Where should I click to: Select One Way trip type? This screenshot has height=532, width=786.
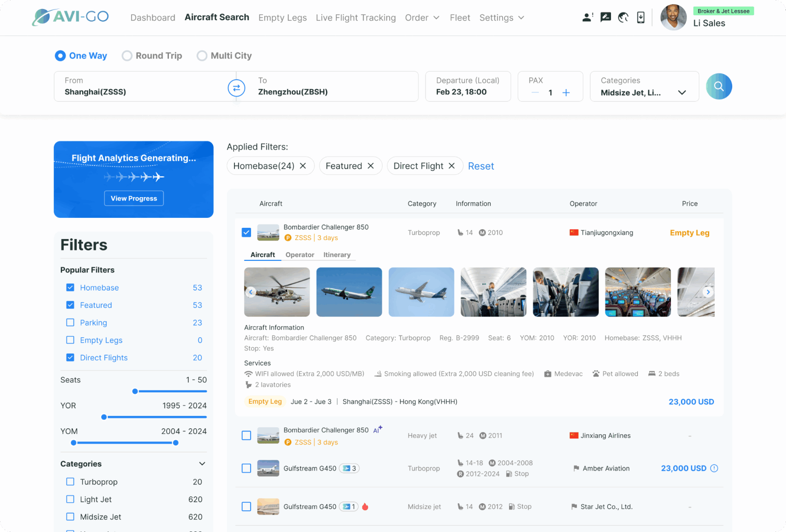click(81, 56)
